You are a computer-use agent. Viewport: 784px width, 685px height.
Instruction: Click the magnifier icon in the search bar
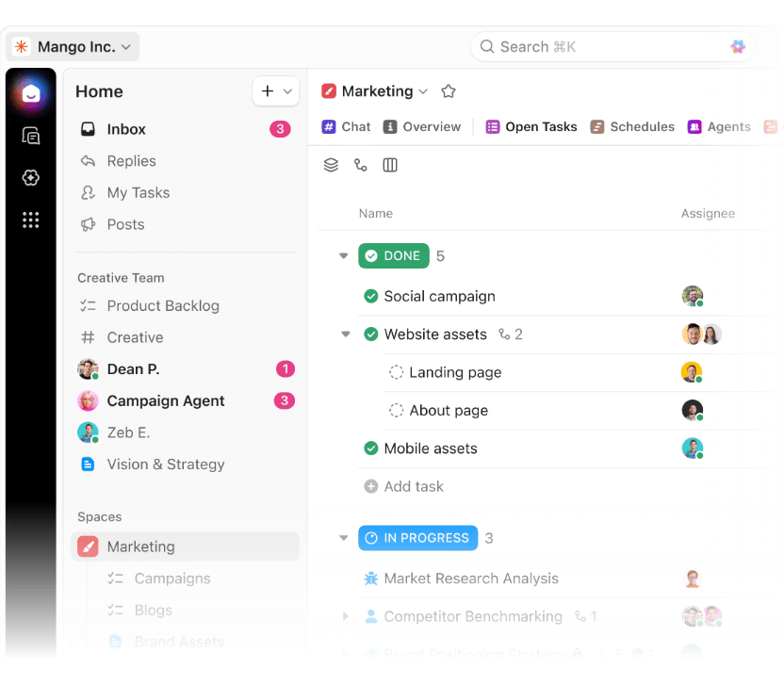(486, 46)
